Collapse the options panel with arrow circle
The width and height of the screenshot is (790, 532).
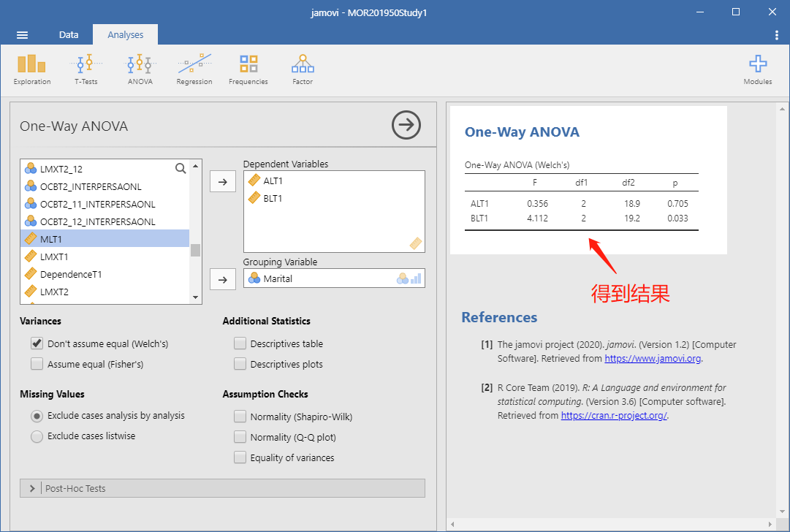point(406,125)
